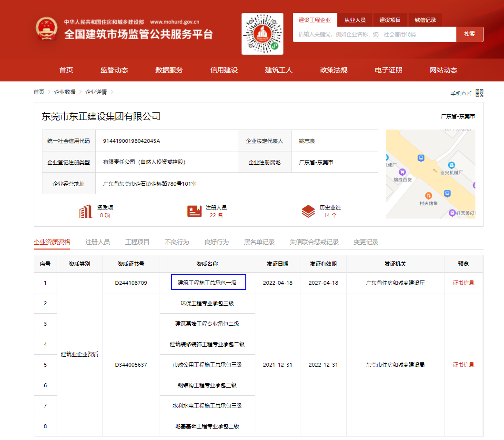Click the company name 东莞市东正建设集团有限公司
The image size is (504, 440).
point(101,116)
